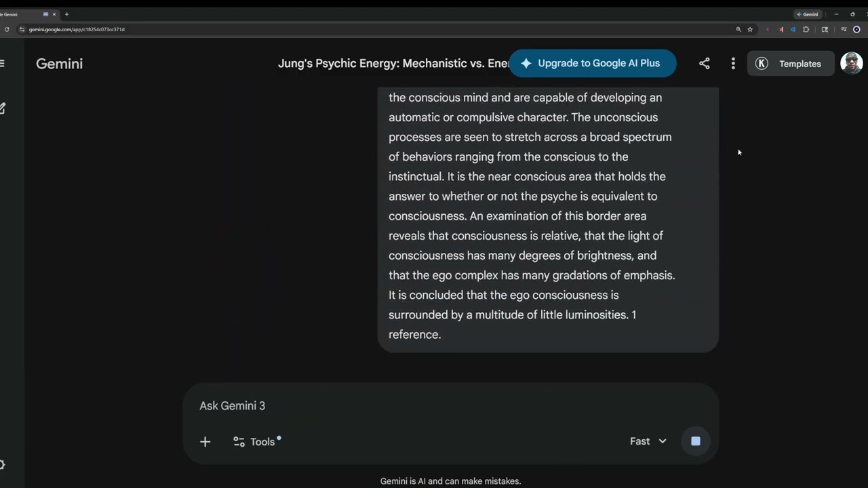Screen dimensions: 868x488
Task: Open the Gemini main menu hamburger
Action: tap(2, 64)
